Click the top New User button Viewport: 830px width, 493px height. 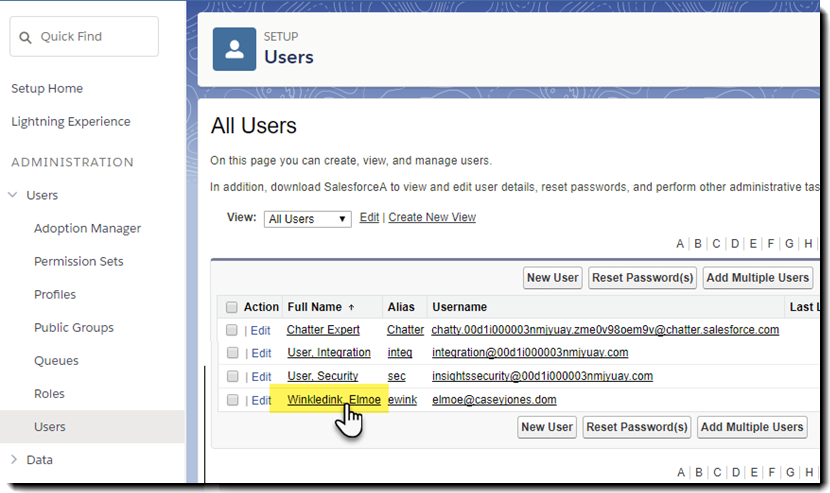[x=553, y=278]
